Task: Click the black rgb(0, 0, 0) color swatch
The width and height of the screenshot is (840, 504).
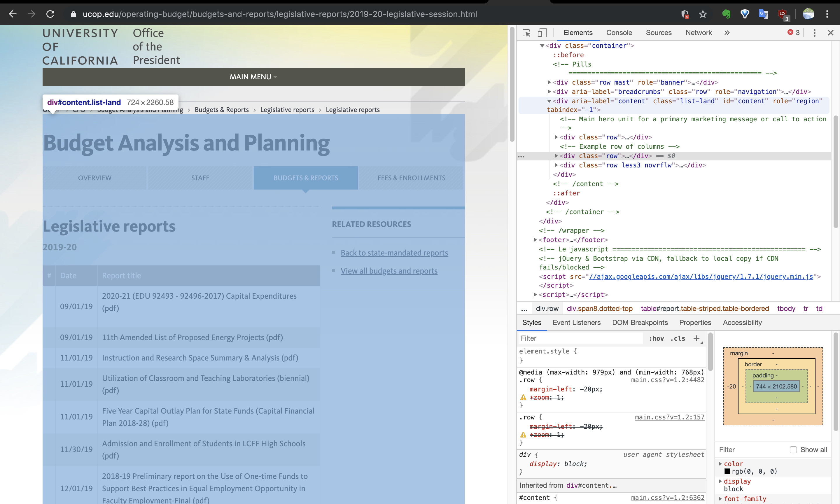Action: pyautogui.click(x=727, y=471)
